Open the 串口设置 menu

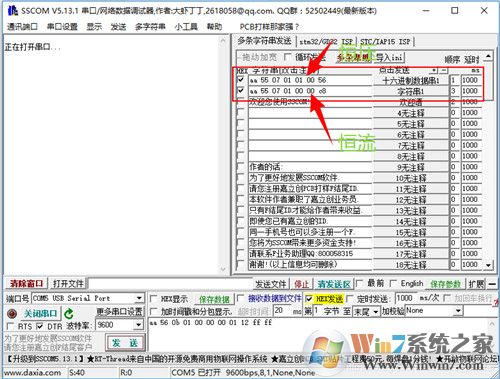[x=62, y=27]
